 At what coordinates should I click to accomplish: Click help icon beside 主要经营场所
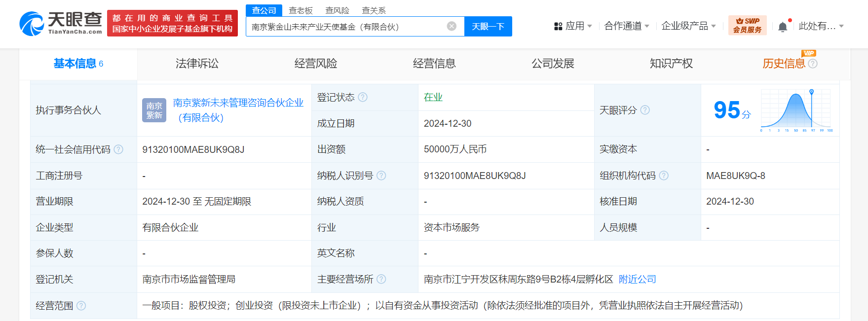click(x=381, y=279)
